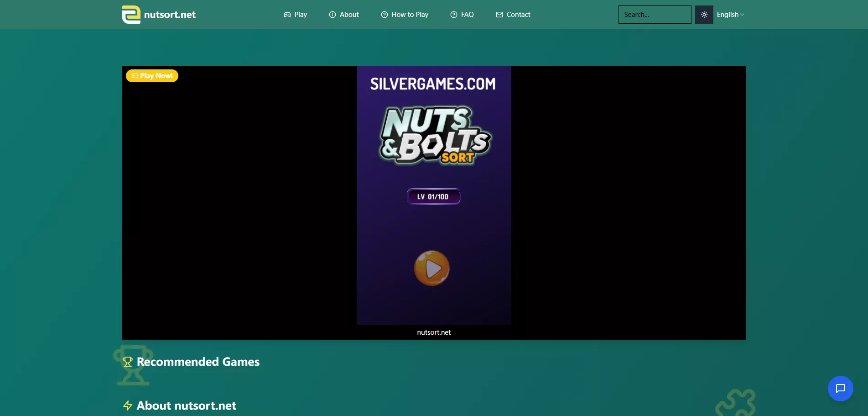Click the SILVERGAMES.COM title text

pos(432,84)
